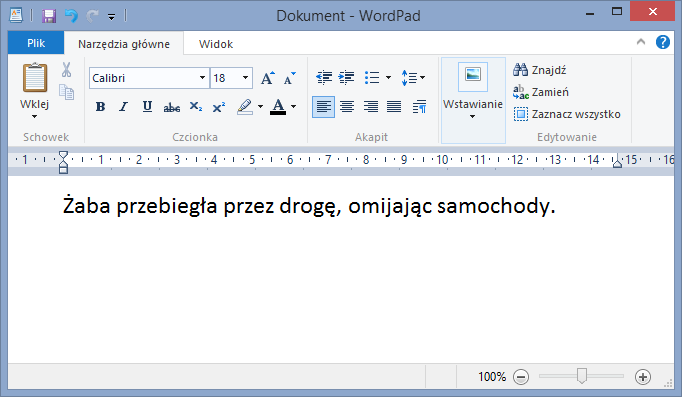Zoom in with the plus button

[x=643, y=377]
